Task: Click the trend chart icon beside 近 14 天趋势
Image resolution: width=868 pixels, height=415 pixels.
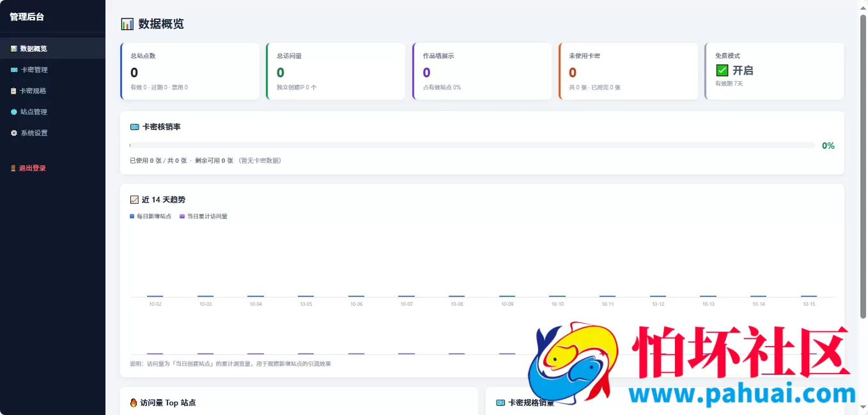Action: 134,200
